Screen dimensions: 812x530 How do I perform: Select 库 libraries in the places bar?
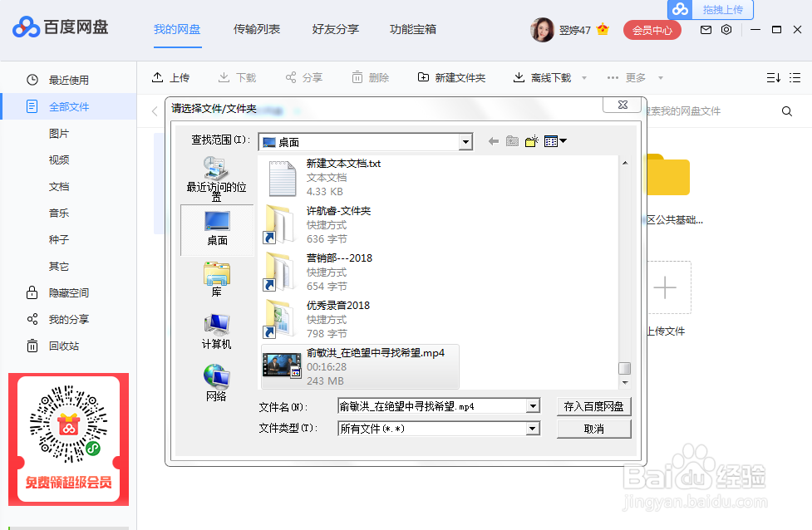(216, 279)
